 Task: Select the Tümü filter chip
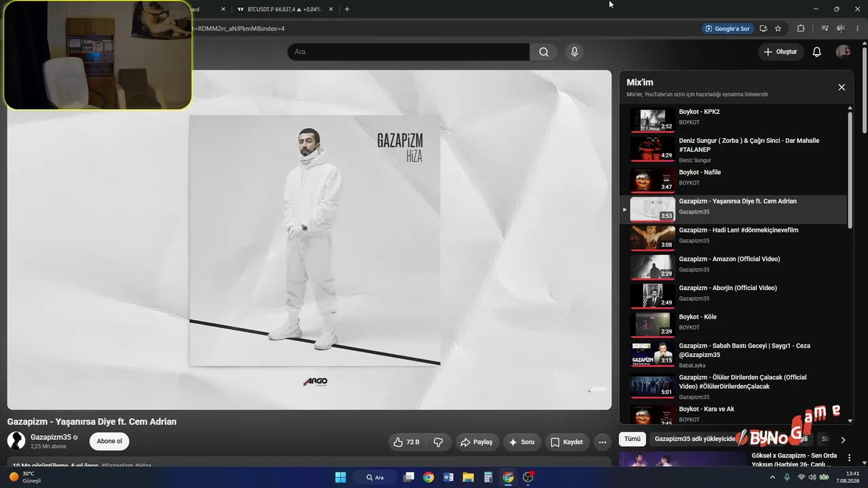point(632,439)
